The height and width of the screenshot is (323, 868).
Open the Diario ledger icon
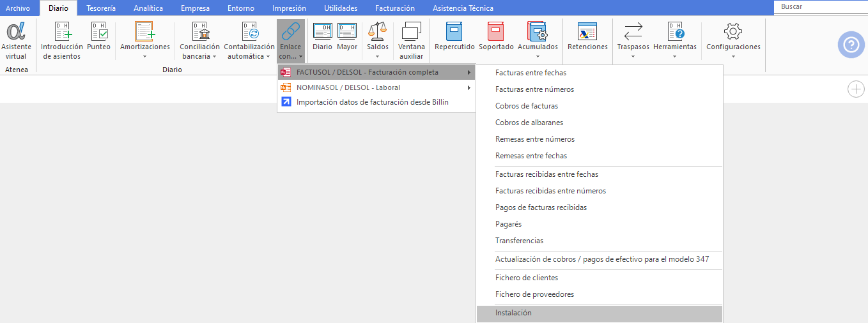click(322, 31)
